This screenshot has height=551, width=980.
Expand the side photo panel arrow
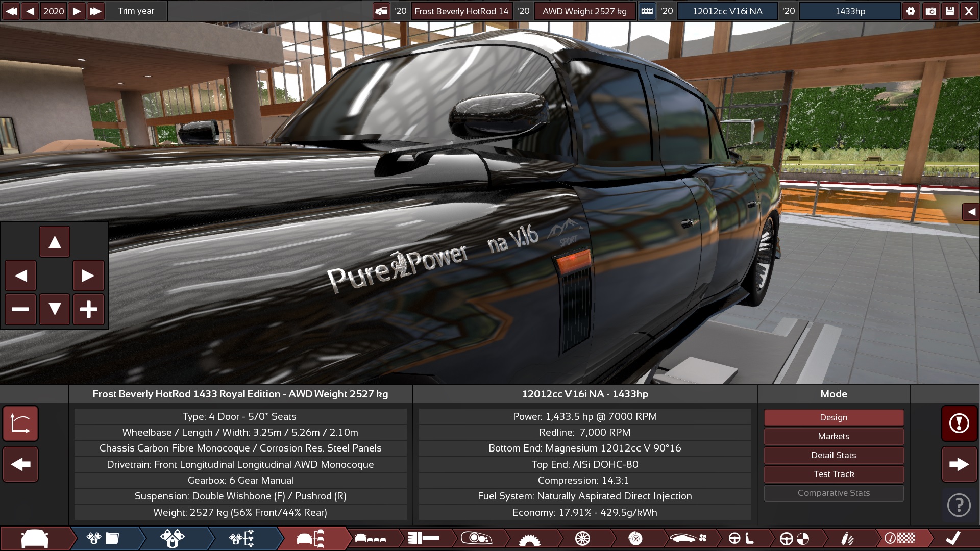coord(972,212)
